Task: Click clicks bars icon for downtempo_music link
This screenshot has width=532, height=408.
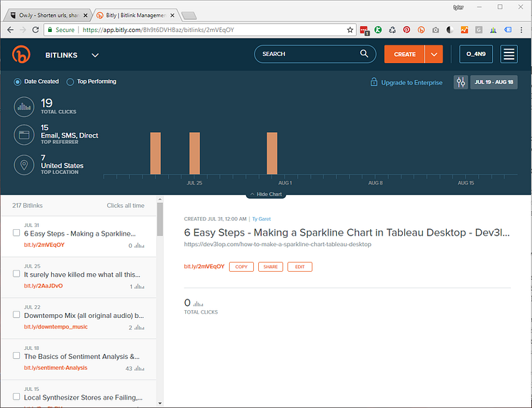Action: pos(140,328)
